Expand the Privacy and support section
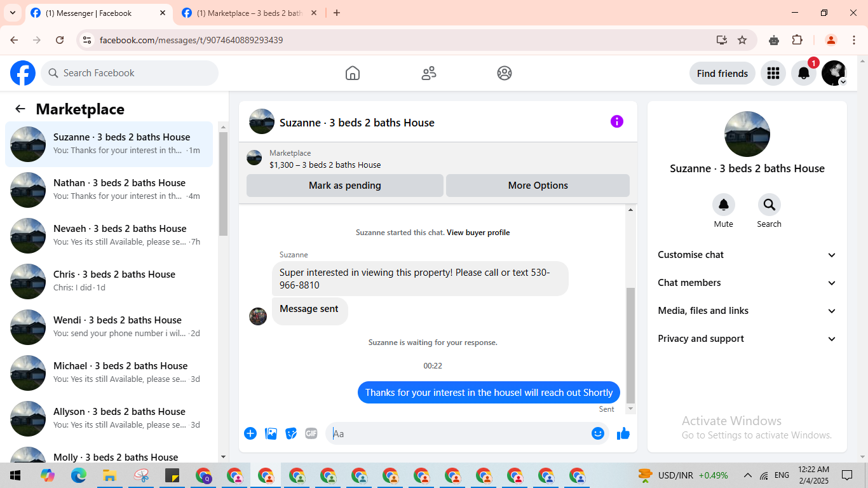Image resolution: width=868 pixels, height=488 pixels. 747,339
